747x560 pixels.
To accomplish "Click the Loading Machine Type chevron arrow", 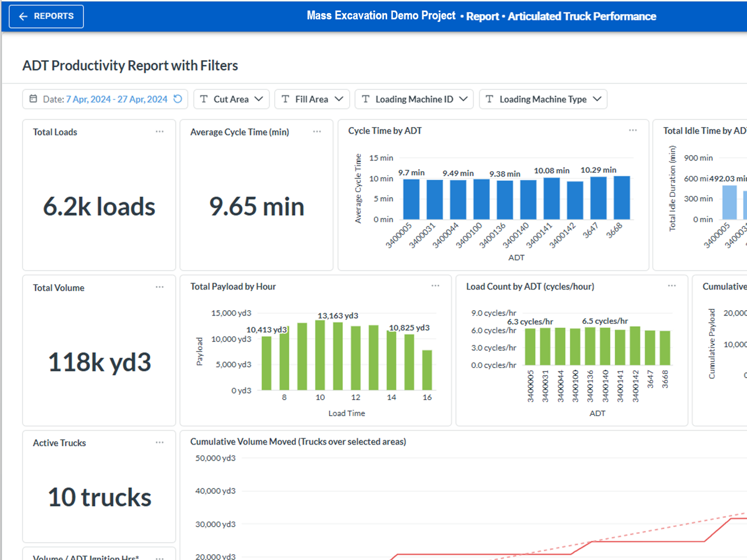I will click(597, 99).
